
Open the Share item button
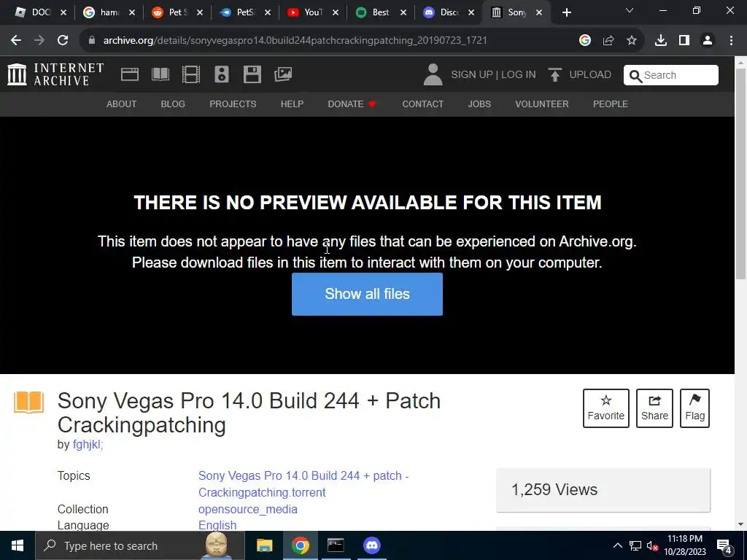(654, 408)
